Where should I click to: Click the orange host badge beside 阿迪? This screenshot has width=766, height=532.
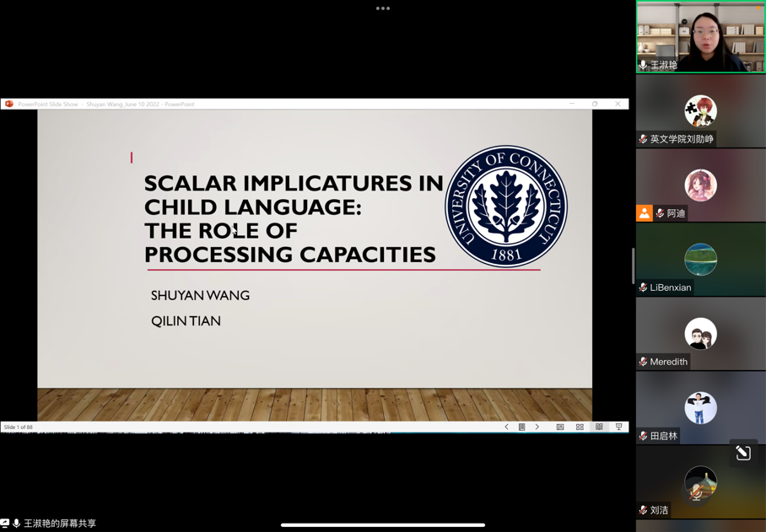[644, 213]
